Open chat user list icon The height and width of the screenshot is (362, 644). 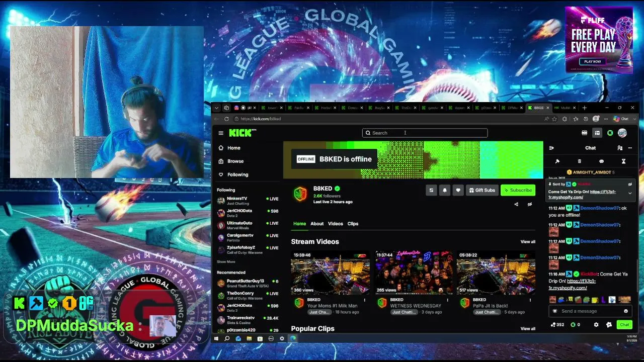point(620,148)
